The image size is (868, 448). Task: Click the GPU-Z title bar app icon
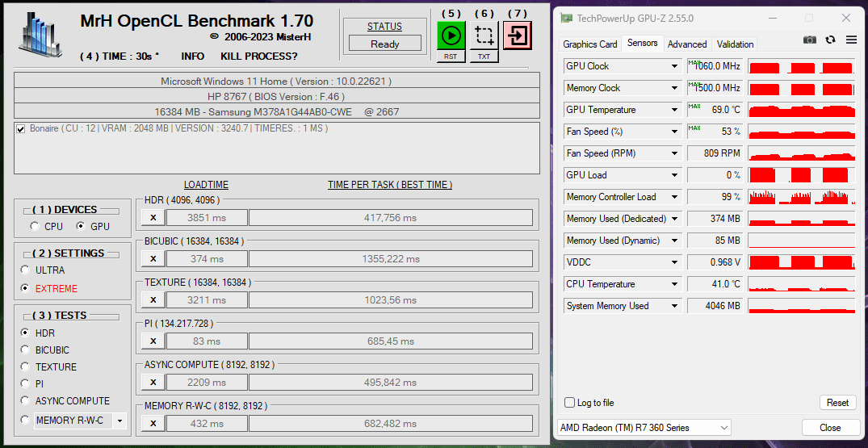point(566,19)
